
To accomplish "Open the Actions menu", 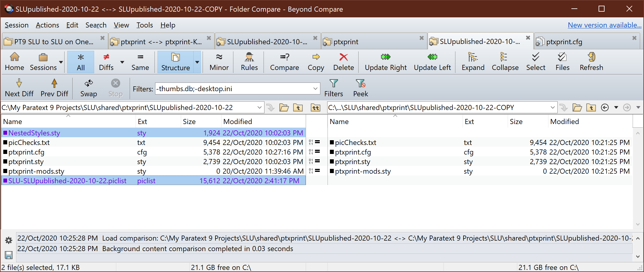I will (47, 25).
